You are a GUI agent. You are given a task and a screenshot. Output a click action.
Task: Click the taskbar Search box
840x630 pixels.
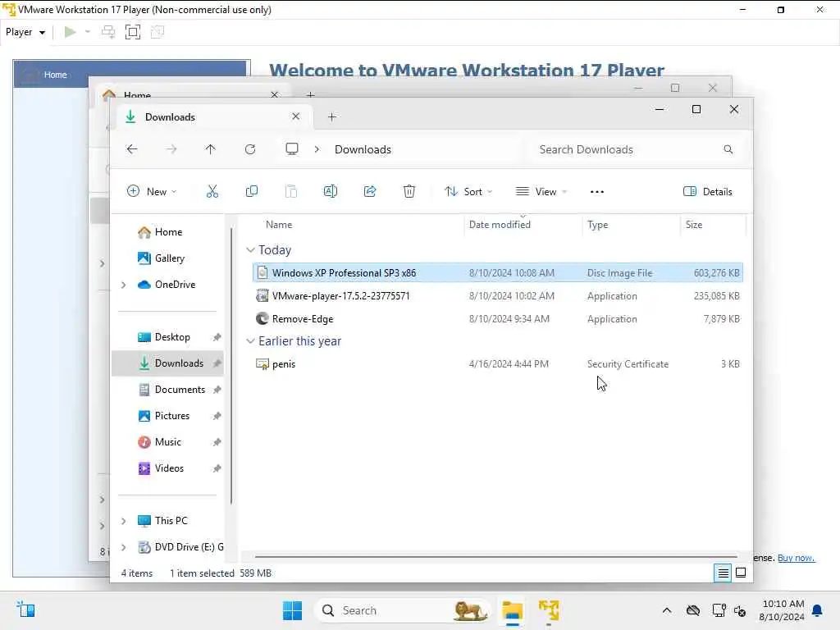[402, 610]
